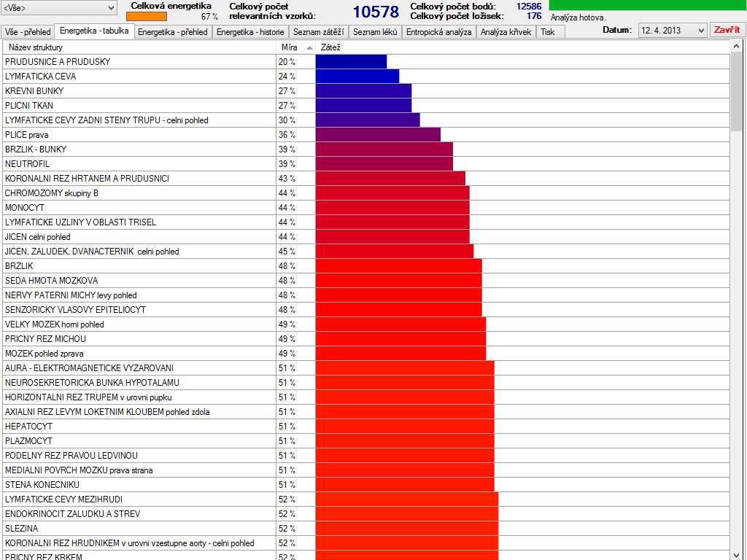Viewport: 747px width, 560px height.
Task: Go to the Seznam léků tab
Action: tap(375, 32)
